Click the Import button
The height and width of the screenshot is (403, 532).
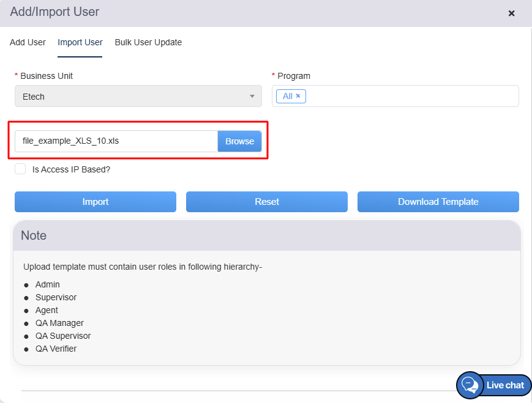[96, 202]
